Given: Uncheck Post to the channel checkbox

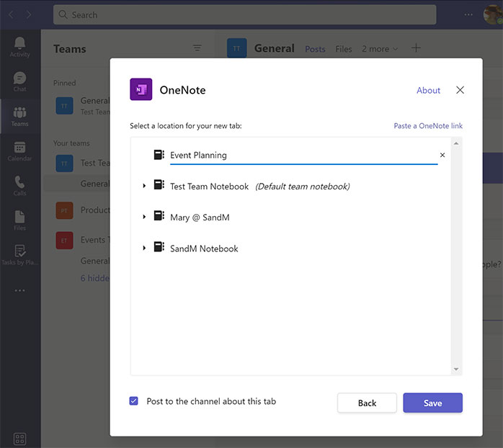Looking at the screenshot, I should (134, 401).
